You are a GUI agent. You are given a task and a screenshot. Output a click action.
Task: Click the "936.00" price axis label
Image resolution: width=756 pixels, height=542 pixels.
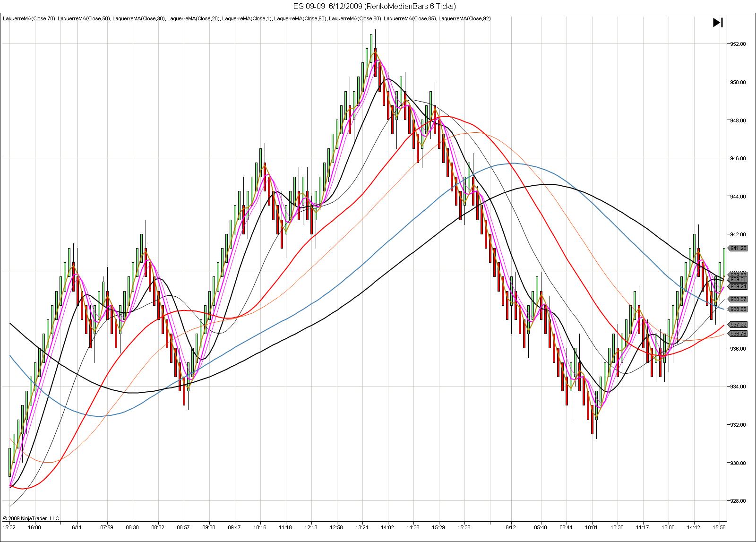tap(739, 349)
